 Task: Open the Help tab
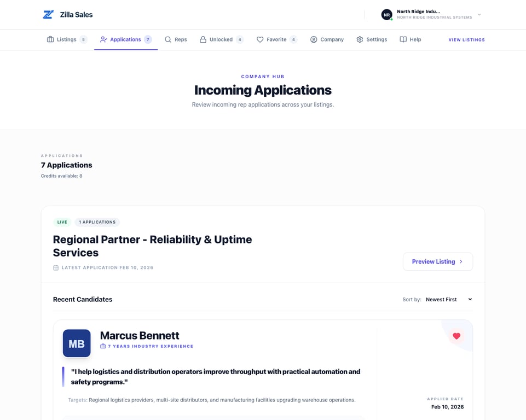click(x=411, y=39)
